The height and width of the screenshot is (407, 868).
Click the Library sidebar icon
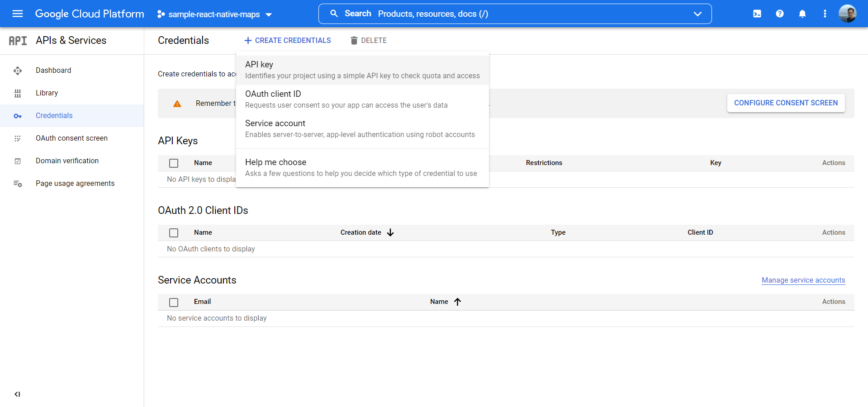pos(18,93)
